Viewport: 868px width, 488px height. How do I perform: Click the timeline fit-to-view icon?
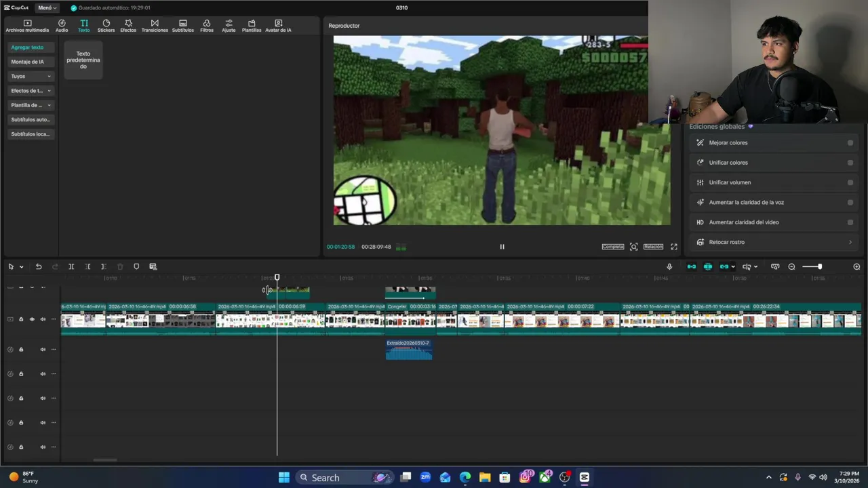775,266
